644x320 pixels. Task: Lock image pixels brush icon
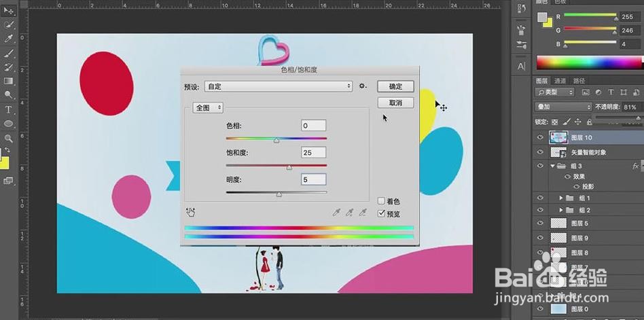click(566, 122)
